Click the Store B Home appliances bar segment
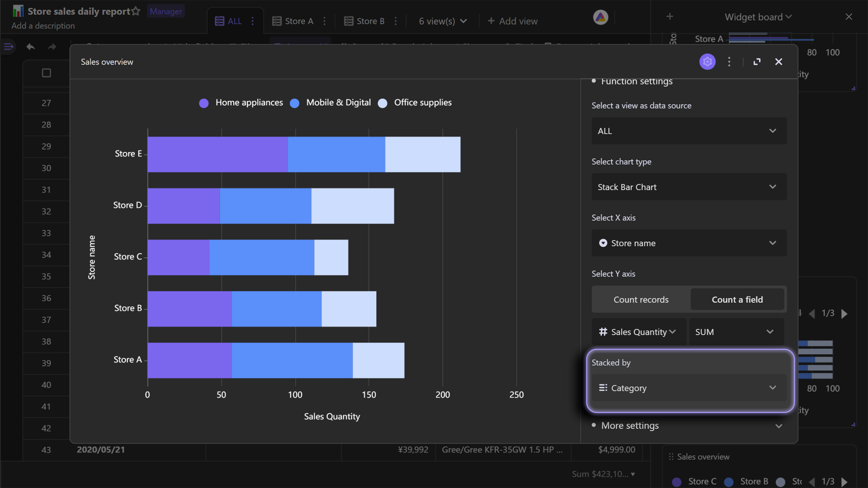Image resolution: width=868 pixels, height=488 pixels. tap(190, 309)
